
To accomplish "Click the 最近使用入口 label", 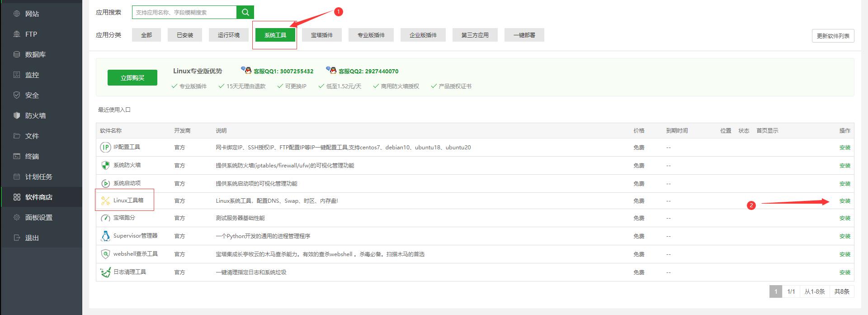I will [114, 110].
